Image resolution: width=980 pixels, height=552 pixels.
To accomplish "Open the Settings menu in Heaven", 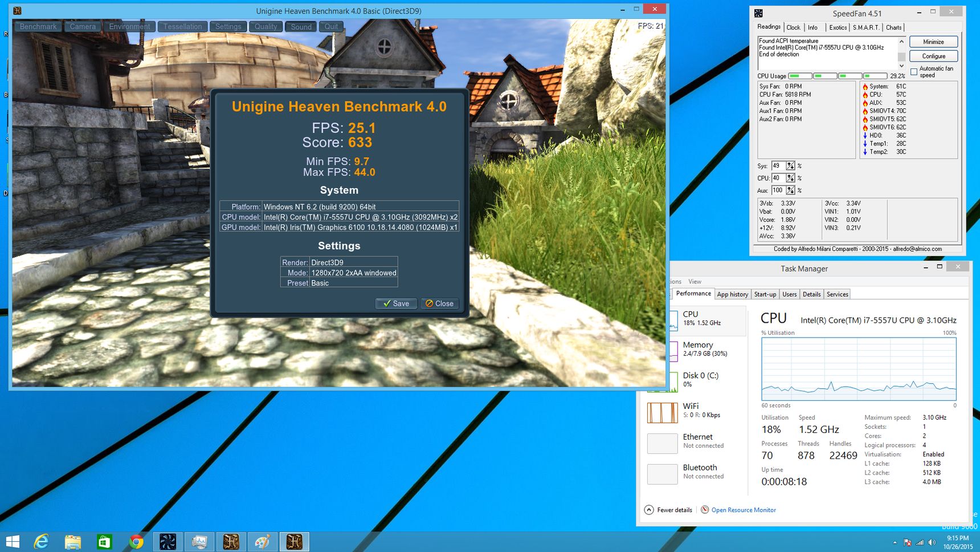I will pos(228,26).
